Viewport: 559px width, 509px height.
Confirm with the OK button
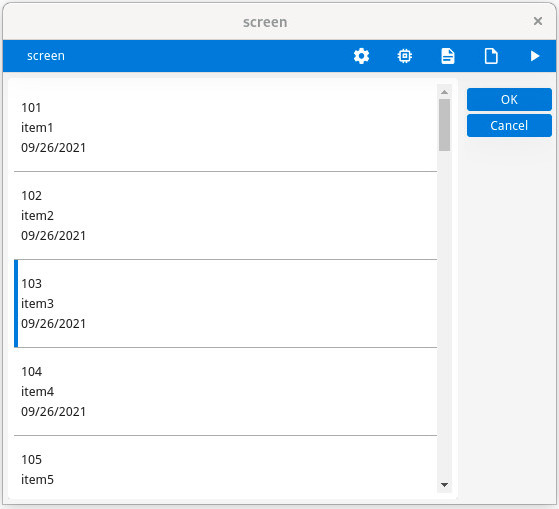point(509,99)
